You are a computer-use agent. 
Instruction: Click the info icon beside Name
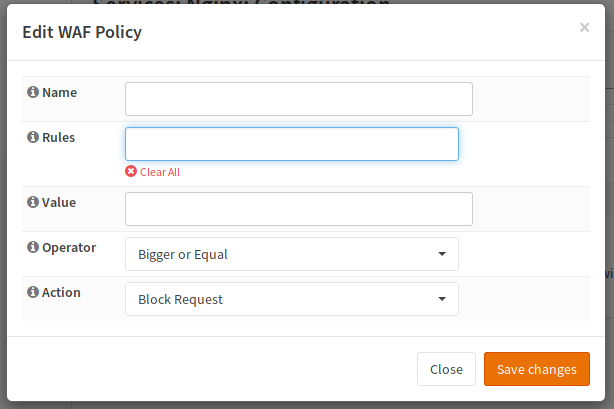point(33,92)
